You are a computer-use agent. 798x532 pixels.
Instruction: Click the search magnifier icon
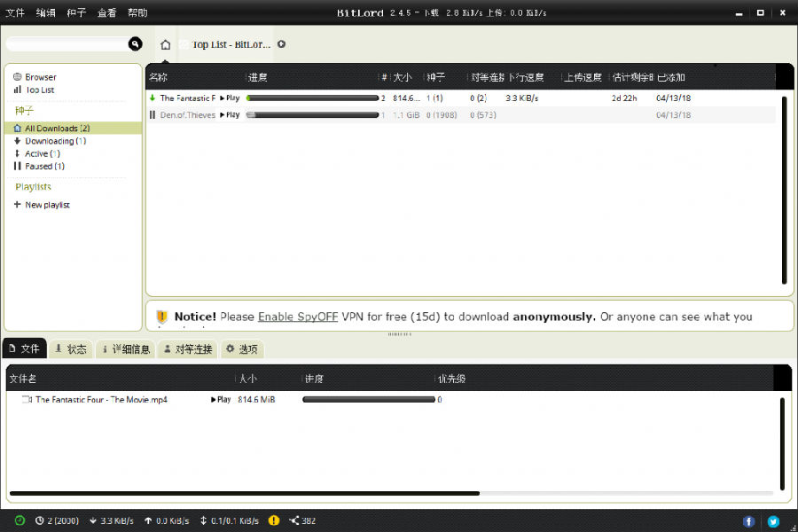(135, 44)
